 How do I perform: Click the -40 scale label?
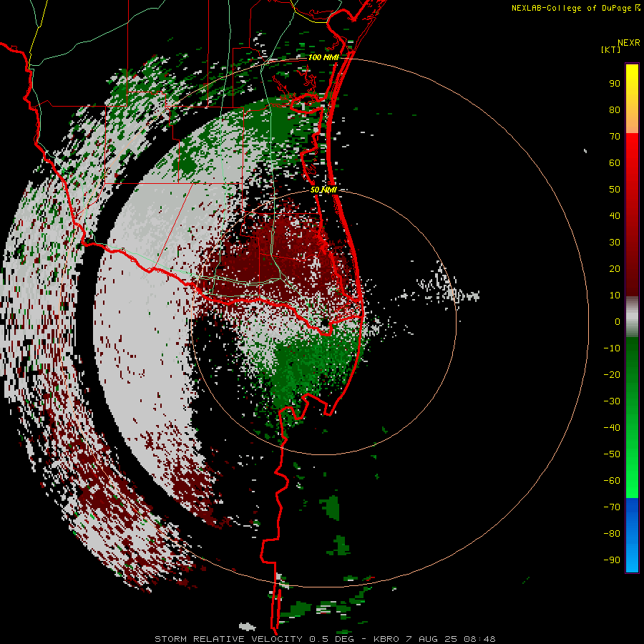(x=612, y=428)
